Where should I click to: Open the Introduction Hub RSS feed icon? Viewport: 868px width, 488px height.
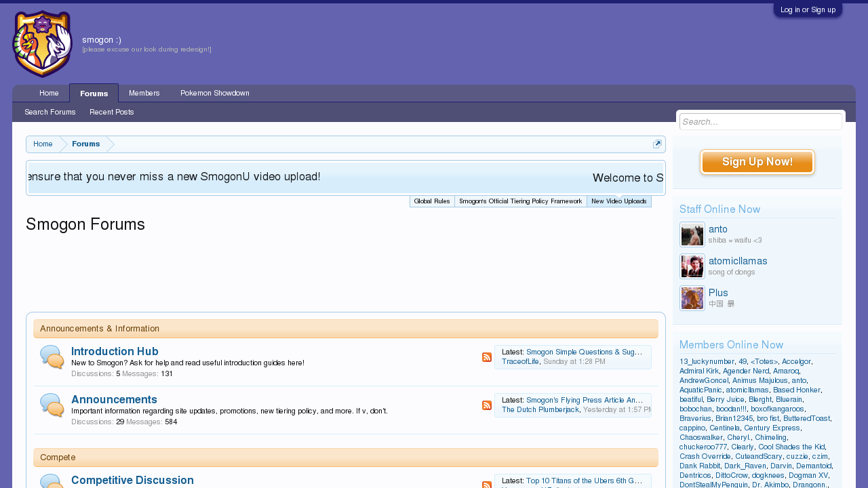(x=487, y=357)
